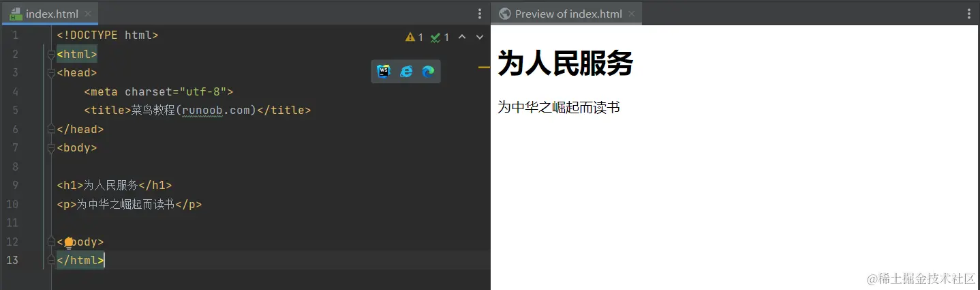Click the <title> 菜鸟教程(runoob.com) code line
This screenshot has height=290, width=980.
[x=198, y=110]
